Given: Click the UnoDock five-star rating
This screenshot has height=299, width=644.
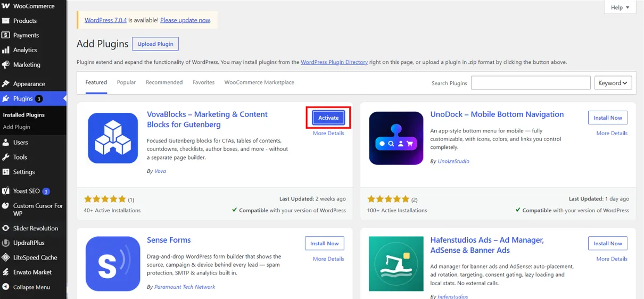Looking at the screenshot, I should click(x=389, y=200).
